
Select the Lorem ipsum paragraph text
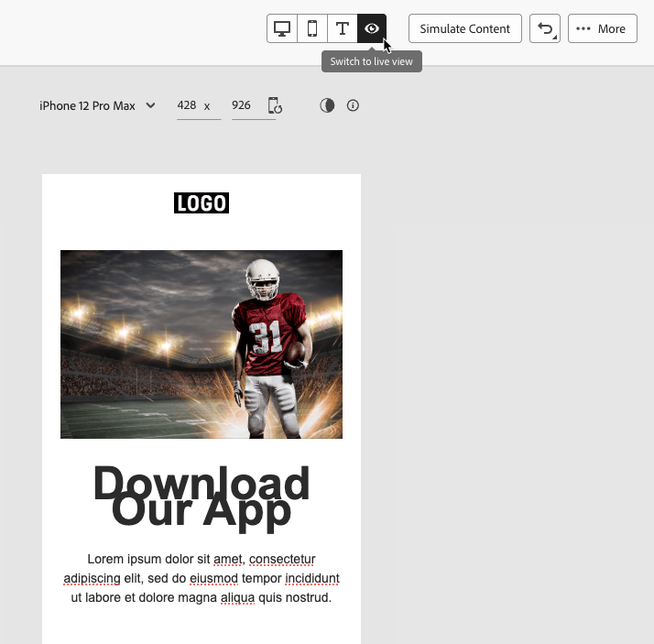click(x=202, y=578)
